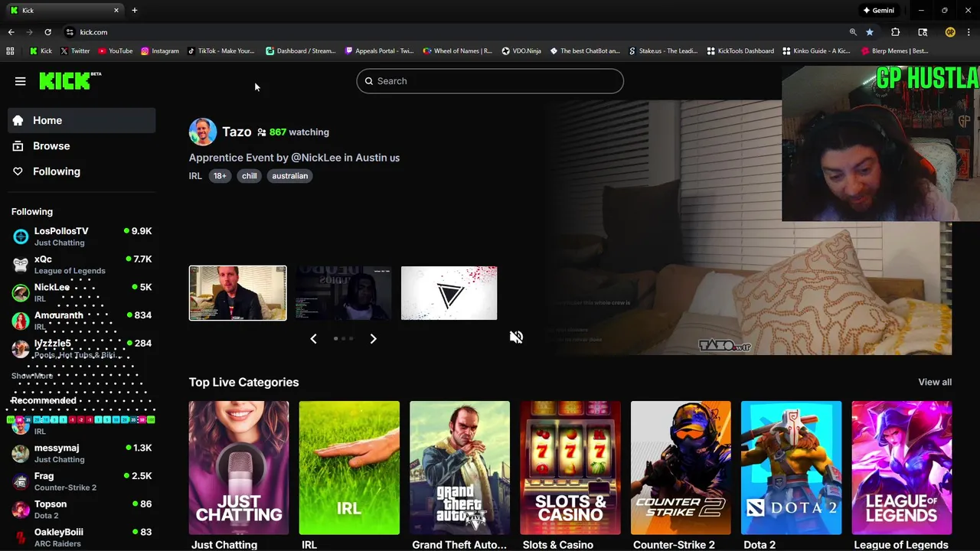Image resolution: width=980 pixels, height=551 pixels.
Task: Open messymaj recommended channel
Action: pos(82,453)
